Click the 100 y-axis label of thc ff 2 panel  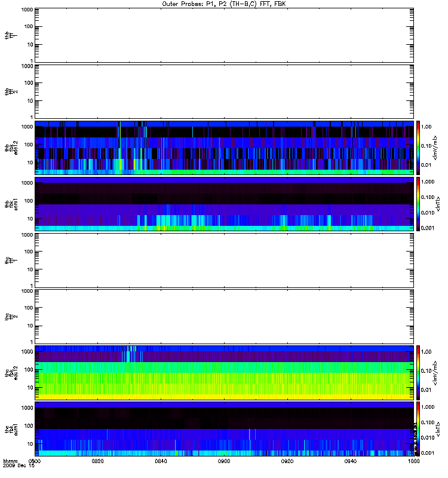pos(28,308)
